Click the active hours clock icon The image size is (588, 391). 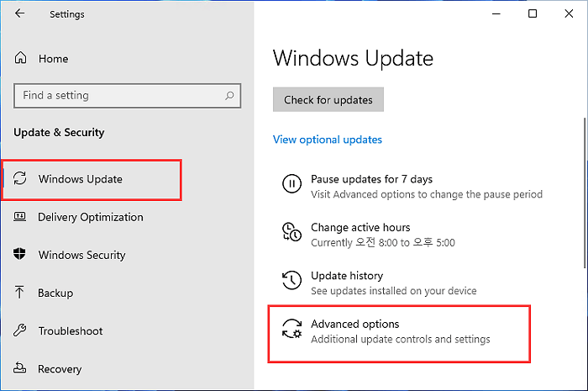pos(291,233)
